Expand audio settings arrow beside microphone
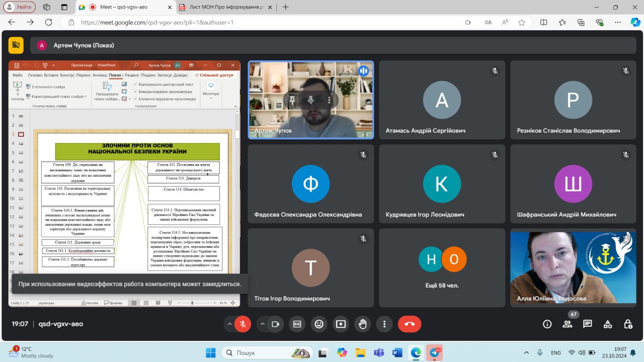644x362 pixels. pyautogui.click(x=229, y=324)
